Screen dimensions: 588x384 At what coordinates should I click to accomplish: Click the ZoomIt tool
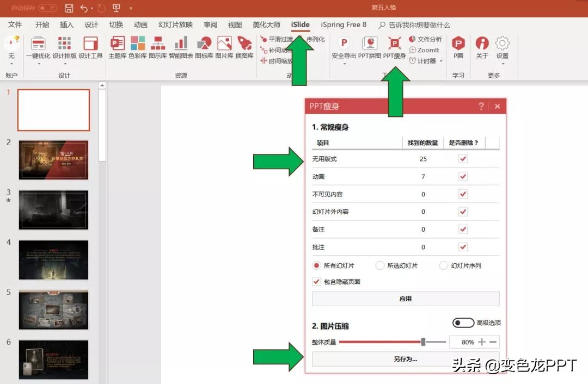point(425,50)
